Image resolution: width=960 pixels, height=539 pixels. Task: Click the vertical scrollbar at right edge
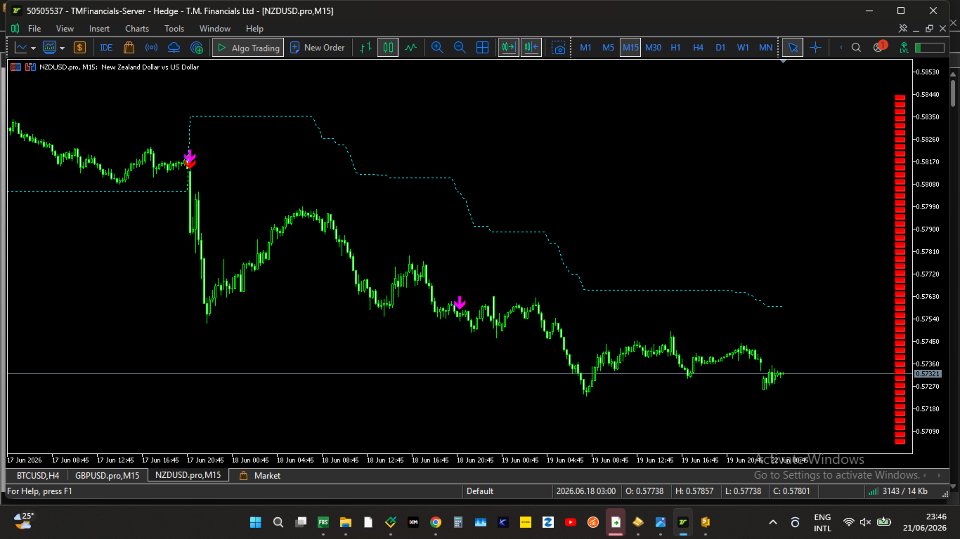pyautogui.click(x=953, y=92)
